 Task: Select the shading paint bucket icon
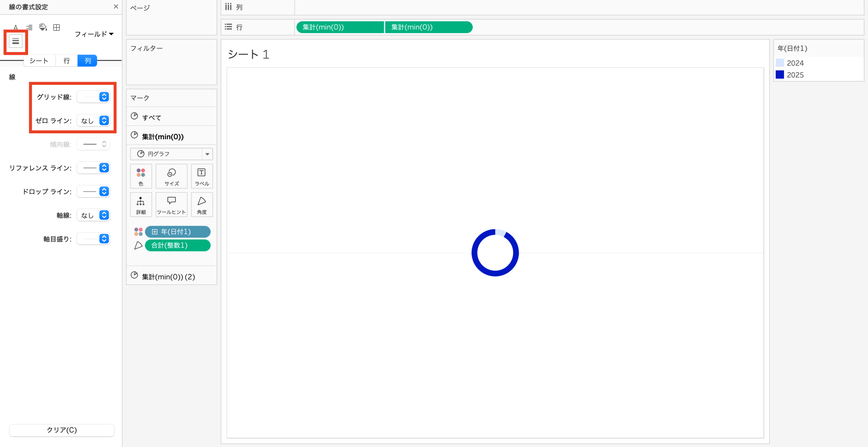pos(43,27)
